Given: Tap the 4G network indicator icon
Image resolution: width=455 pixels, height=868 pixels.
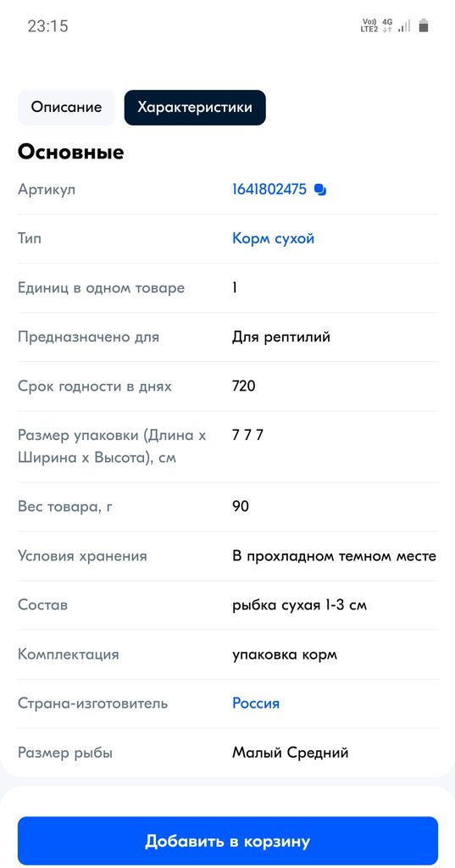Looking at the screenshot, I should click(x=387, y=25).
